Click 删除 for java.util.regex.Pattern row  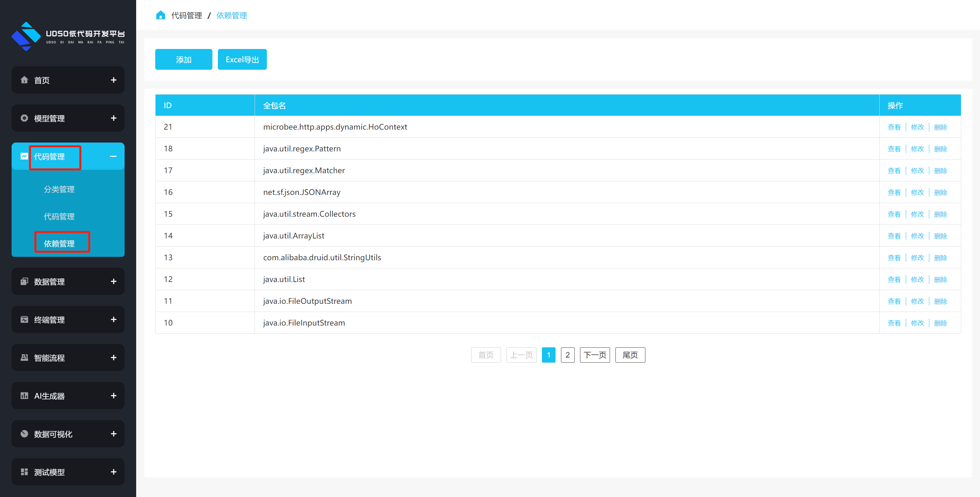point(940,149)
